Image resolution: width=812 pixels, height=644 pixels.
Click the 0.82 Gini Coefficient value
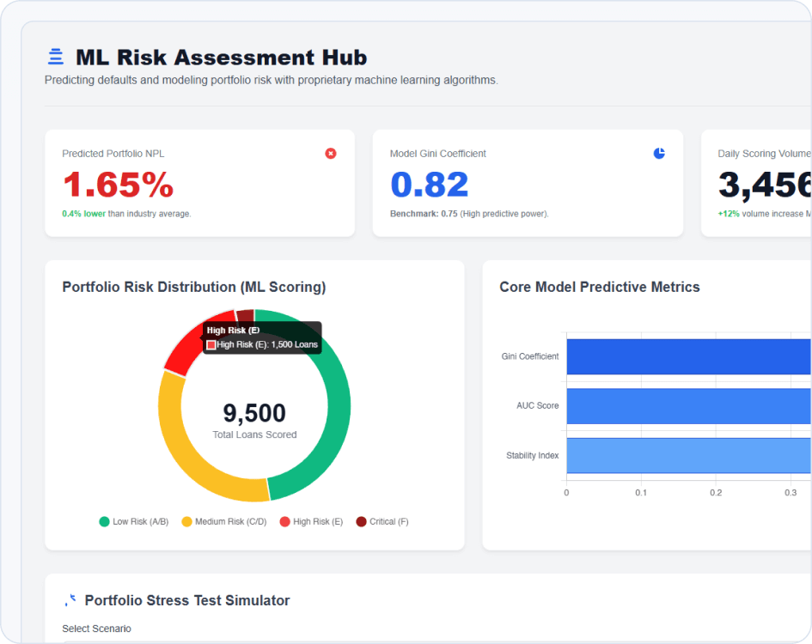tap(430, 184)
